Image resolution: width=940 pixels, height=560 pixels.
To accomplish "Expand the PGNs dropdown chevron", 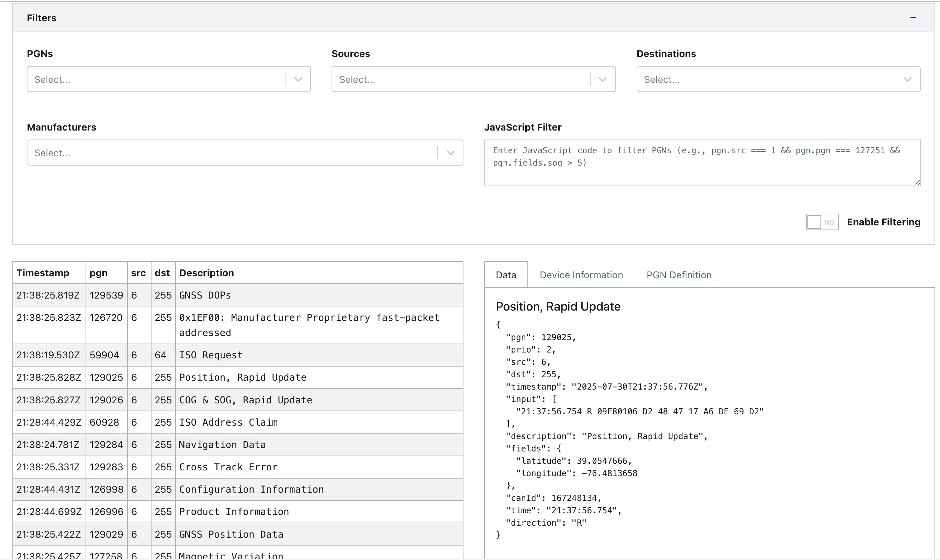I will (x=298, y=79).
